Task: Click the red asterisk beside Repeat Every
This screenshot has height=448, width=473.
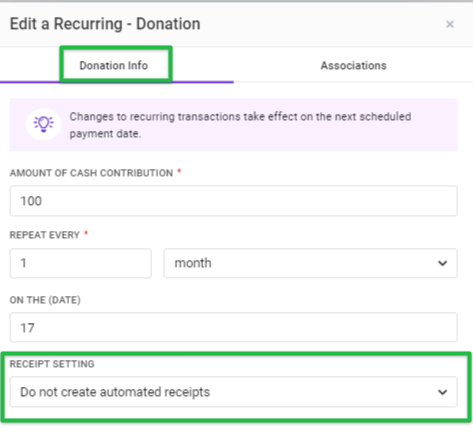Action: click(86, 233)
